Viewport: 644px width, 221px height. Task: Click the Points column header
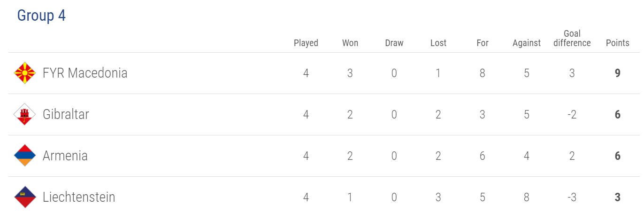click(618, 43)
